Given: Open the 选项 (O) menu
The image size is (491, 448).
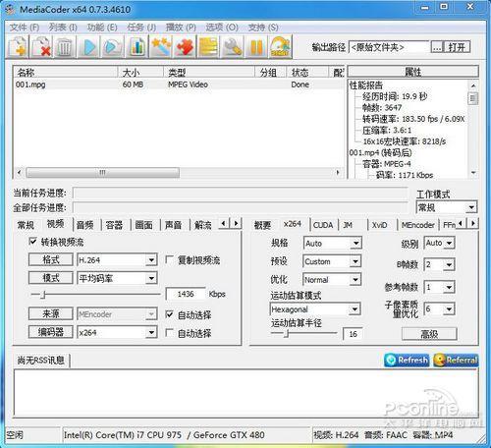Looking at the screenshot, I should click(222, 28).
